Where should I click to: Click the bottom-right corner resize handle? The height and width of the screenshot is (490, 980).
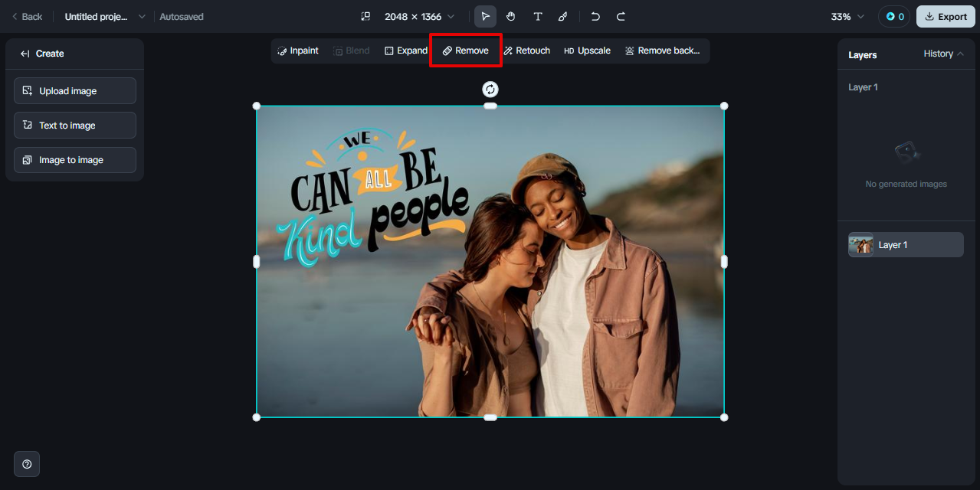[724, 417]
